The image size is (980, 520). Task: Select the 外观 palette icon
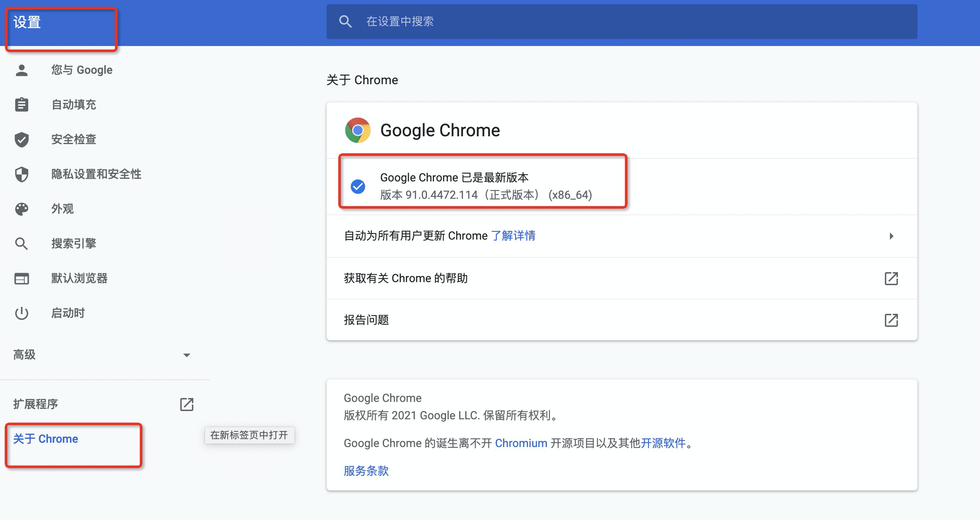tap(22, 209)
